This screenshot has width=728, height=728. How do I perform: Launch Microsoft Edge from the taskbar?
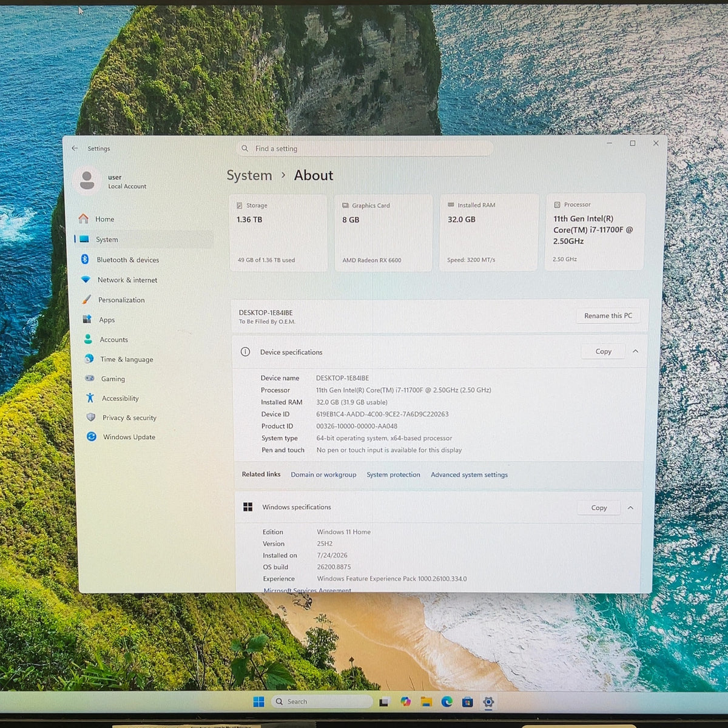pos(447,702)
